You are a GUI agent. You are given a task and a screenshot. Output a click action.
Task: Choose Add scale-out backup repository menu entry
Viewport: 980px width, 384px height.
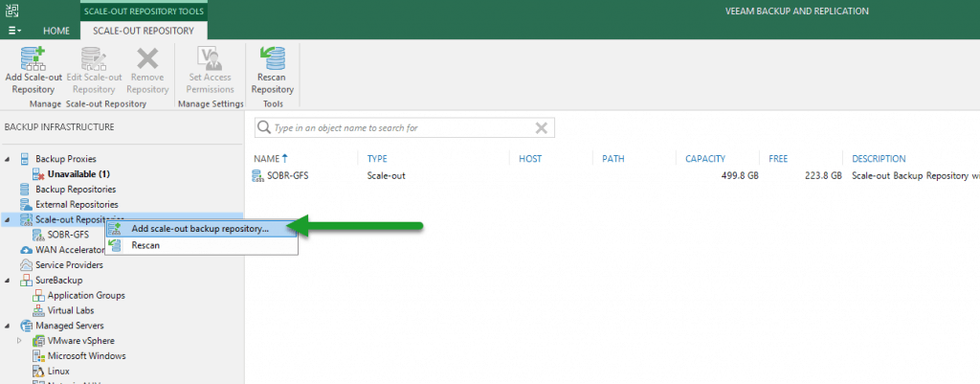(201, 229)
